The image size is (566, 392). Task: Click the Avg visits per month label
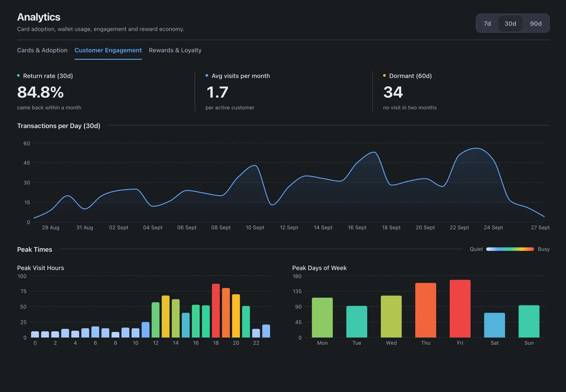(x=241, y=76)
